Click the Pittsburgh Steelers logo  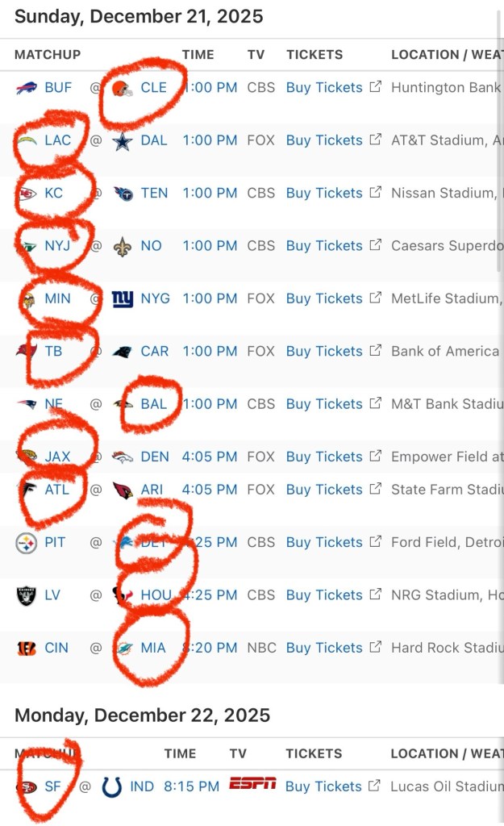tap(26, 543)
